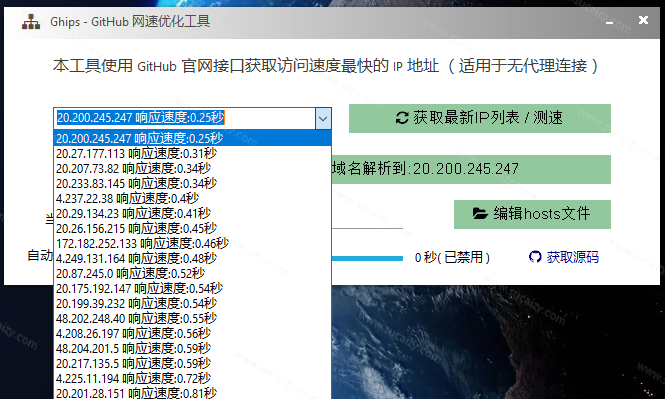
Task: Pick 20.29.134.23 response 0.41秒 entry
Action: tap(192, 213)
